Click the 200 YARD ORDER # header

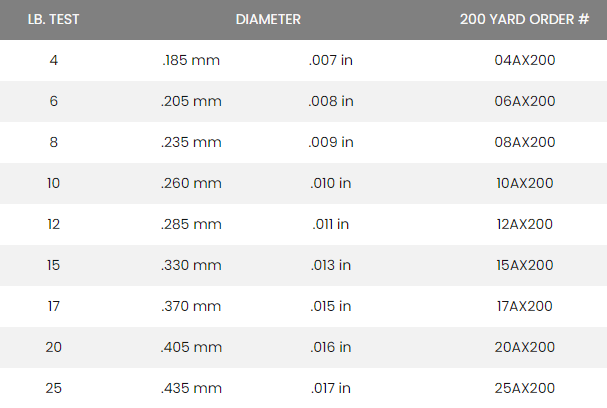pyautogui.click(x=524, y=19)
